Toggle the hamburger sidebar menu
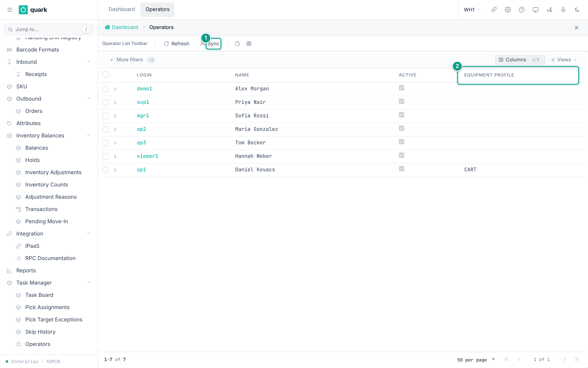 (10, 10)
